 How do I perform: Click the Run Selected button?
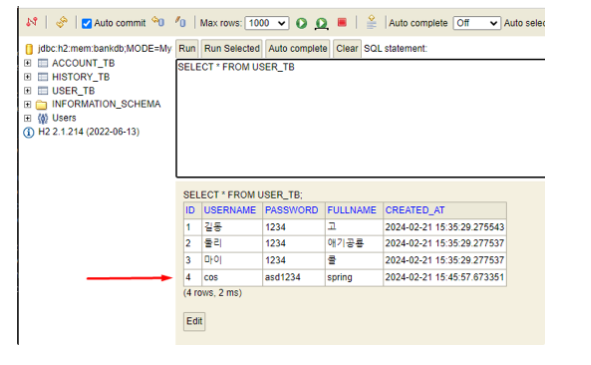(232, 49)
